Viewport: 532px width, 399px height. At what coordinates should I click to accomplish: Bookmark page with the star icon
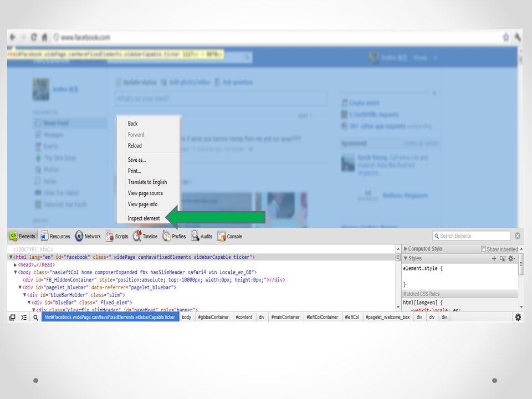[506, 37]
